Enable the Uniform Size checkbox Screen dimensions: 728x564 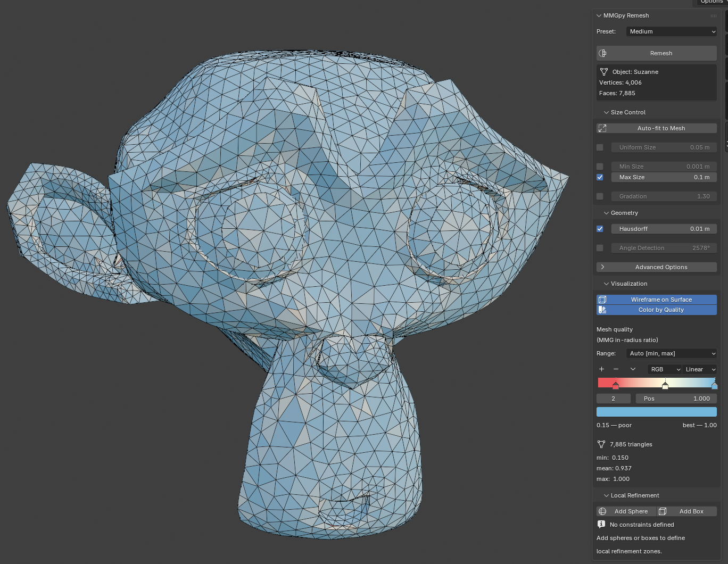point(600,147)
